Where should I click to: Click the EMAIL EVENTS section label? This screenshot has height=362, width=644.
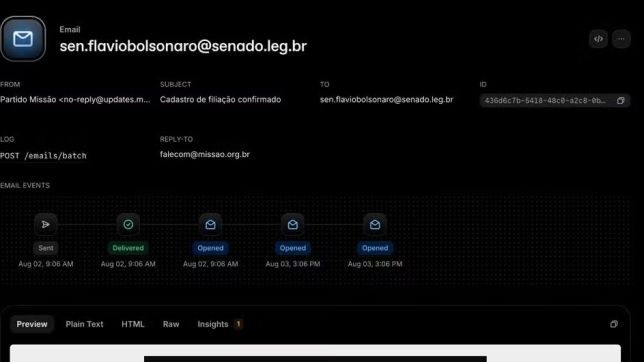click(25, 186)
